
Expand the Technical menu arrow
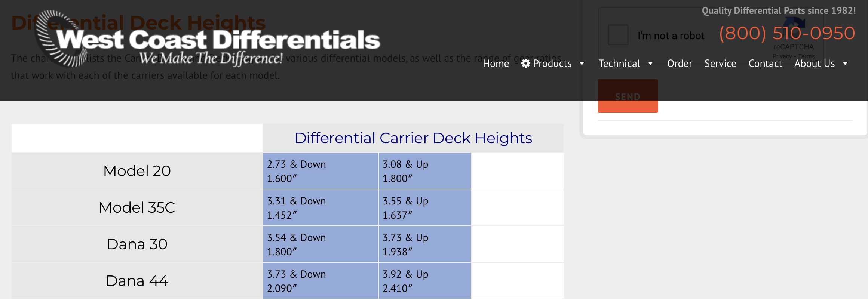click(650, 64)
